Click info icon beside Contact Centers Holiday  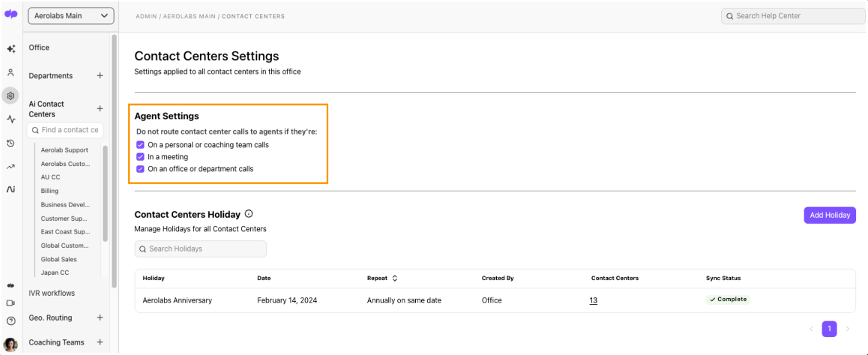click(249, 214)
